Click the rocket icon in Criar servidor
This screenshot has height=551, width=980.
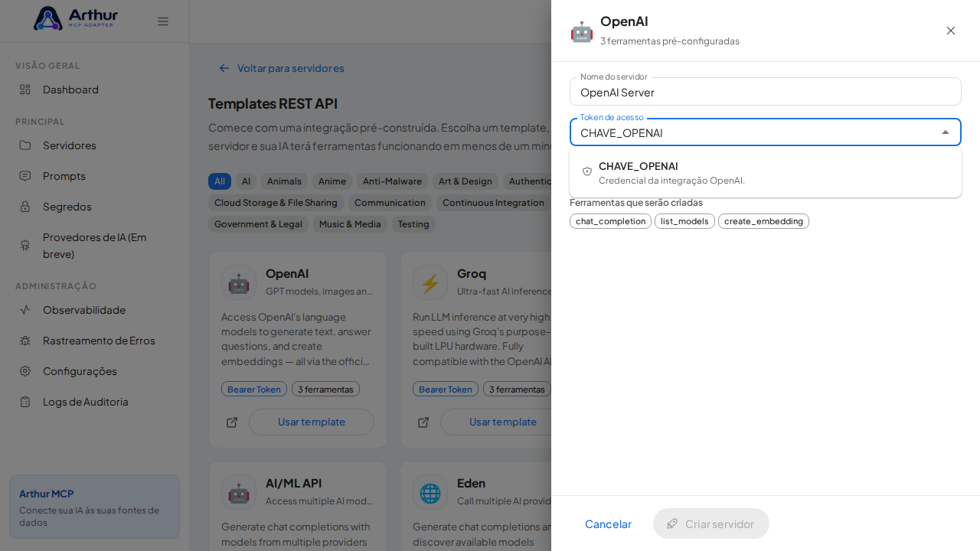(672, 523)
